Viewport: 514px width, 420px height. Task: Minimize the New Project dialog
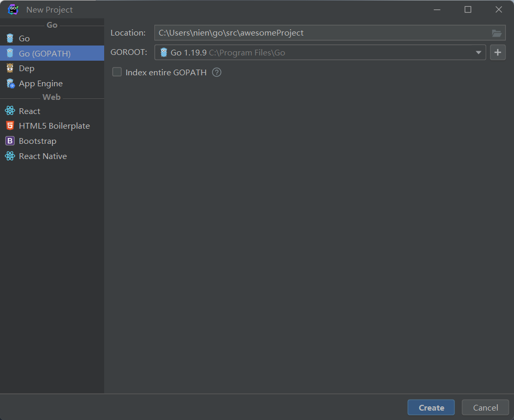[x=437, y=9]
